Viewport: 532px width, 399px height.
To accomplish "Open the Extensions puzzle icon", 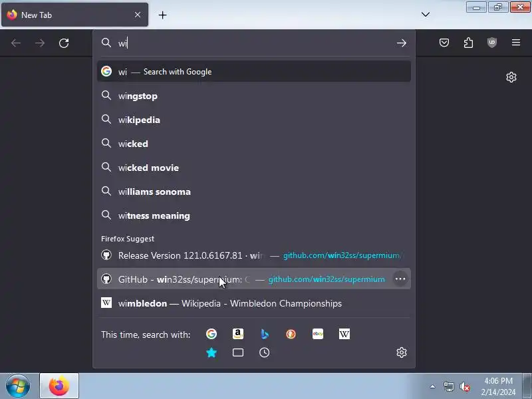I will point(468,43).
